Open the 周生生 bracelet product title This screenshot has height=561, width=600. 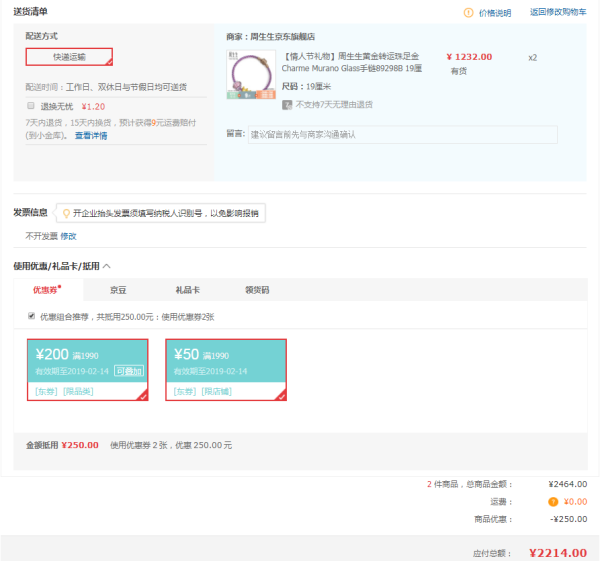[352, 62]
